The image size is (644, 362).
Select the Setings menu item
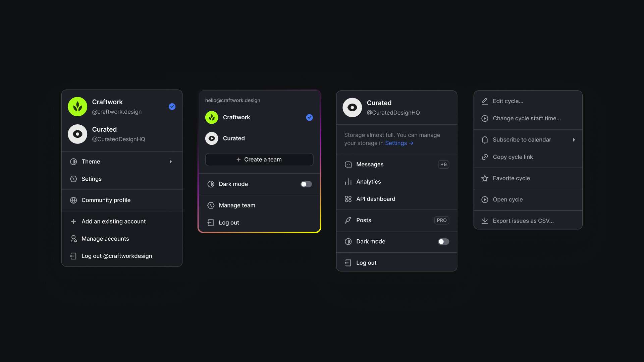pos(122,179)
